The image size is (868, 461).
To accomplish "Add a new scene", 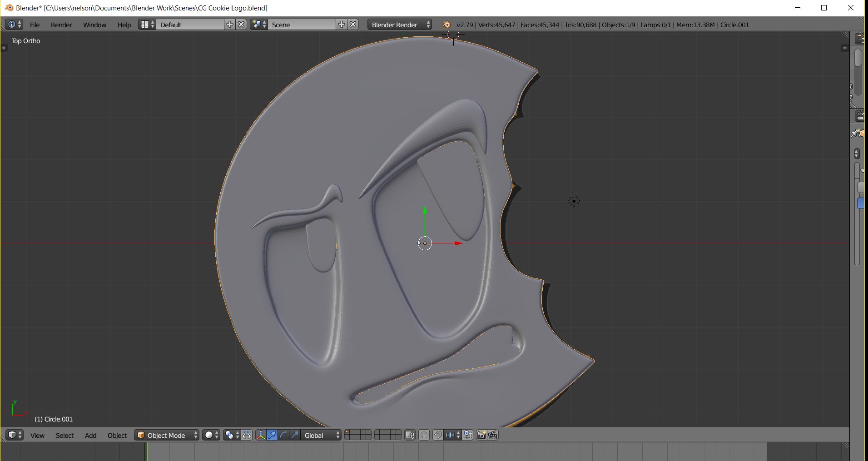I will (x=342, y=25).
